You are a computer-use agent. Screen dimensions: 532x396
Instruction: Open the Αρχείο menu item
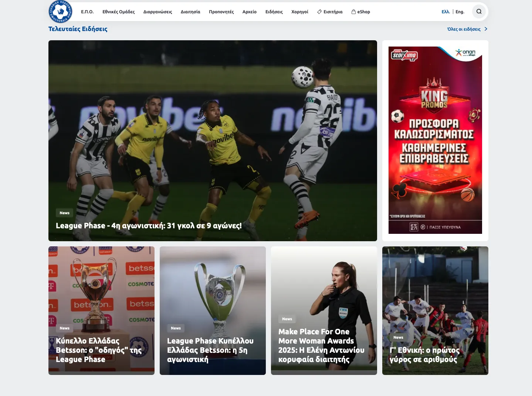pyautogui.click(x=249, y=12)
